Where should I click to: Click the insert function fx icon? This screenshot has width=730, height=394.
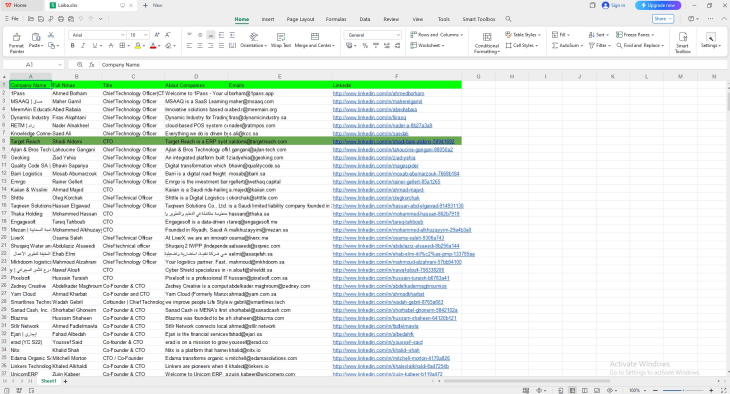(x=92, y=65)
